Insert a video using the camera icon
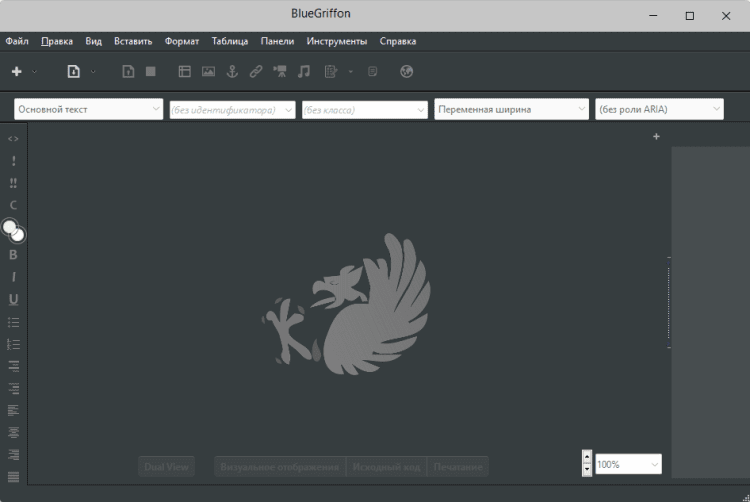750x502 pixels. (280, 72)
